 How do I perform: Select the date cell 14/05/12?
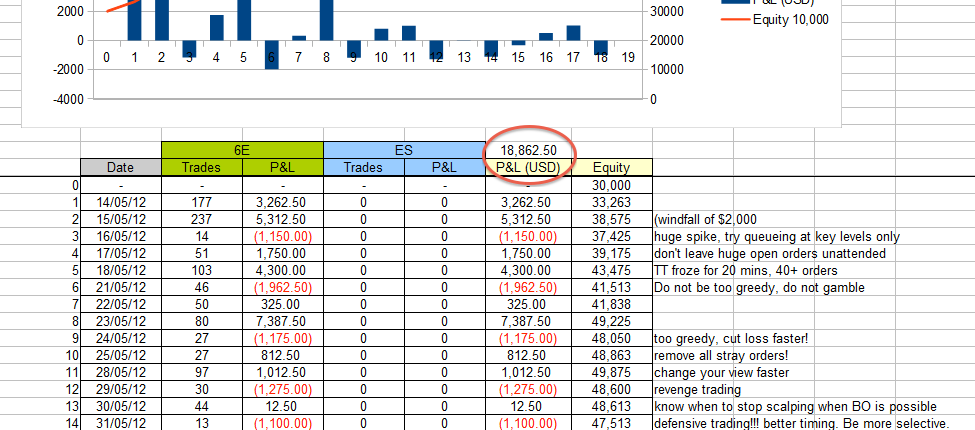coord(120,202)
